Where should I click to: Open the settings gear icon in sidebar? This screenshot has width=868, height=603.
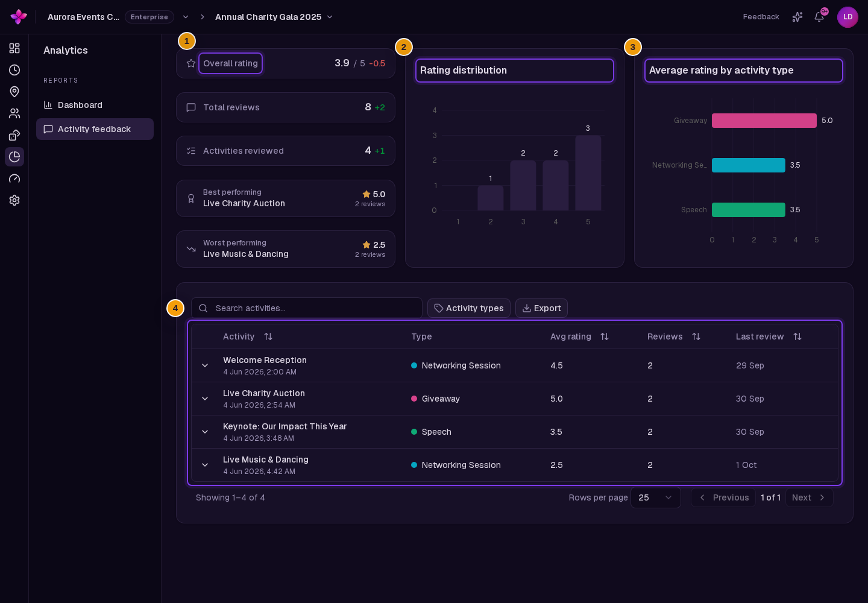14,200
